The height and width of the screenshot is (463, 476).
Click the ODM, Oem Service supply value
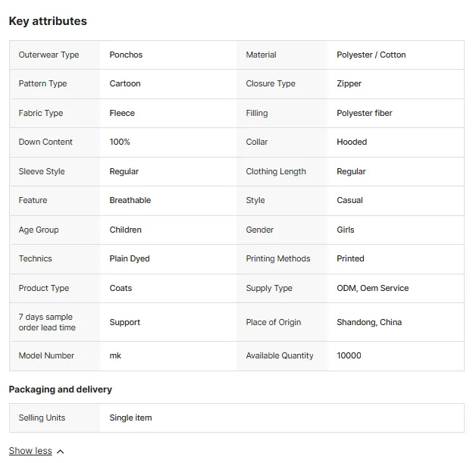click(373, 288)
